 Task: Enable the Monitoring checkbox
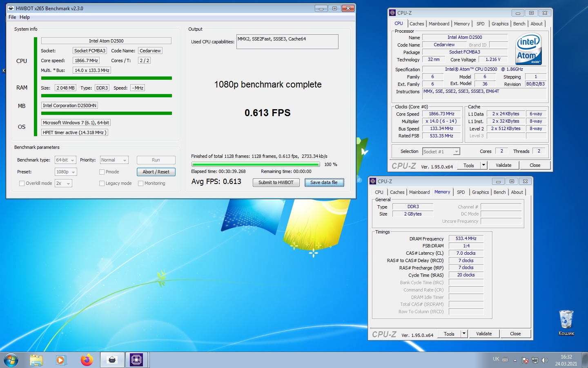coord(140,183)
